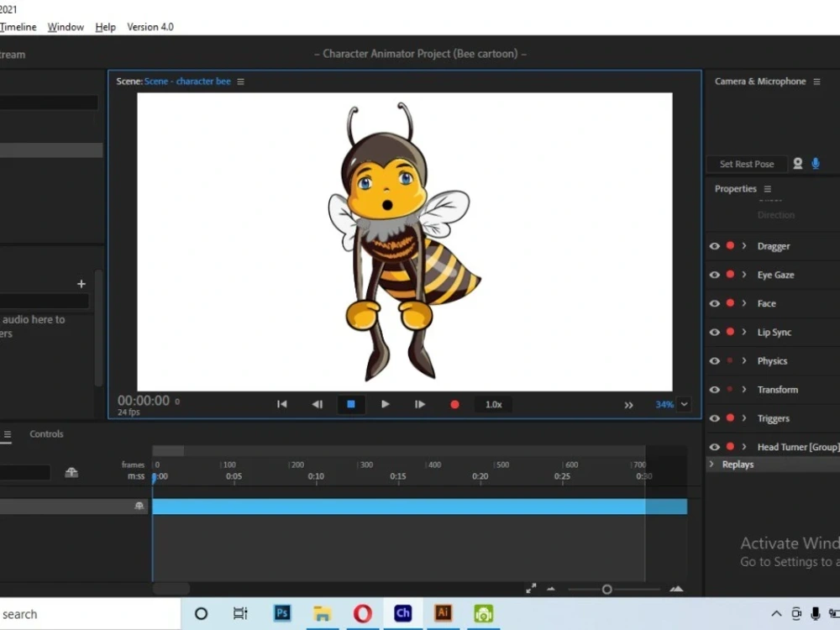Open the 1.0x playback speed control
The height and width of the screenshot is (630, 840).
tap(493, 405)
